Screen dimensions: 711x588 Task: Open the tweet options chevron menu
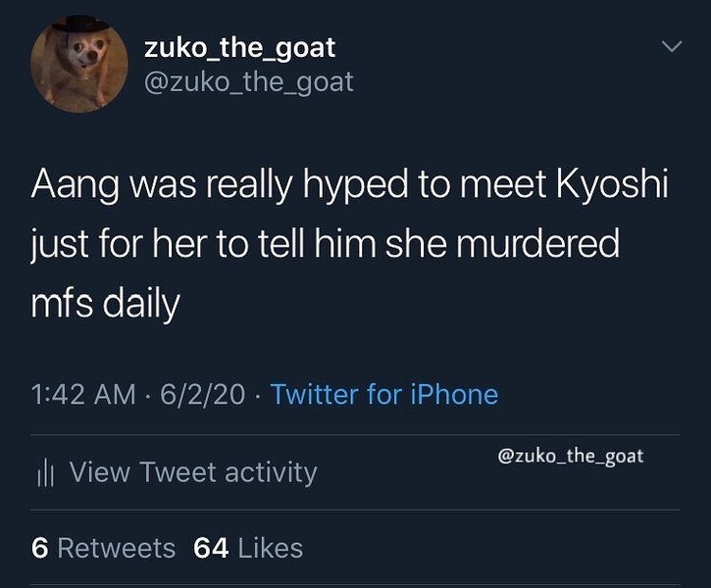coord(671,47)
